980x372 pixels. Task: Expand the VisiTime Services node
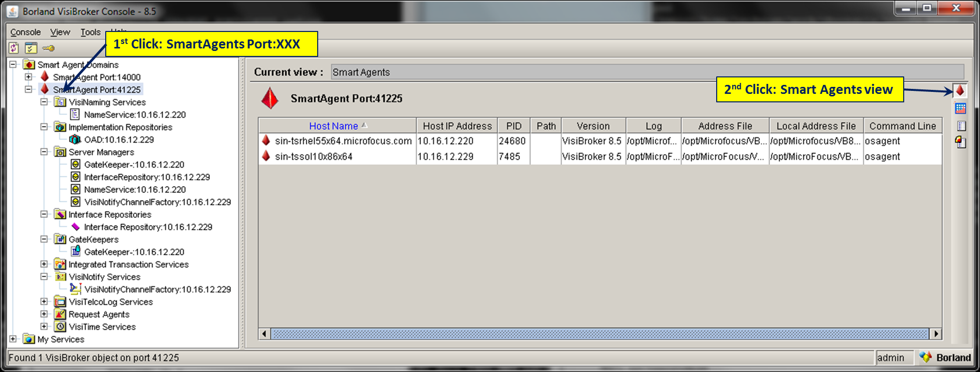tap(44, 327)
